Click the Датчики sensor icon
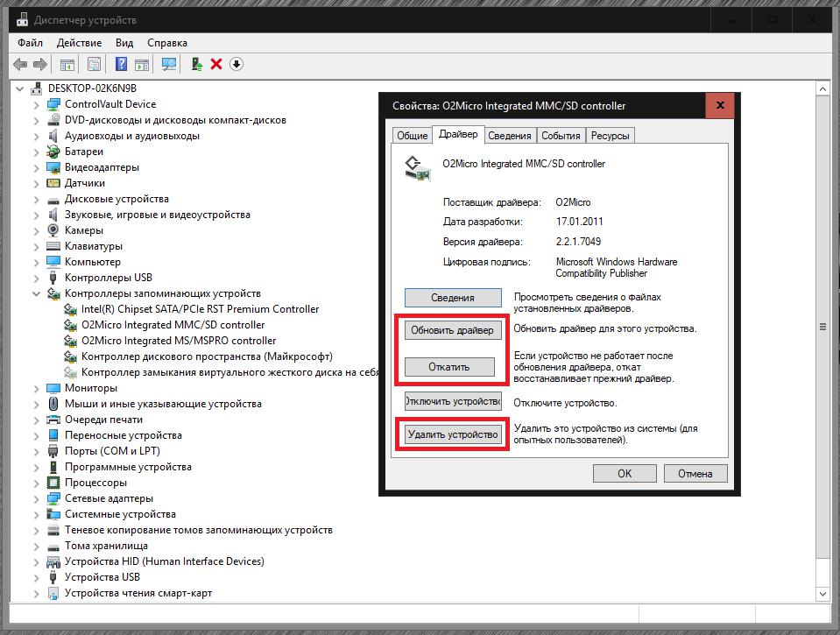The height and width of the screenshot is (635, 840). click(x=53, y=183)
